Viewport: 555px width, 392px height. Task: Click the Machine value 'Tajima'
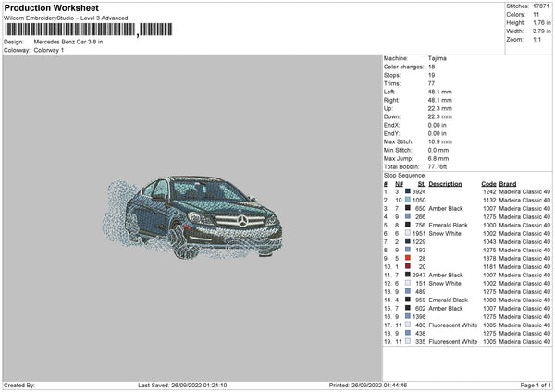tap(438, 58)
